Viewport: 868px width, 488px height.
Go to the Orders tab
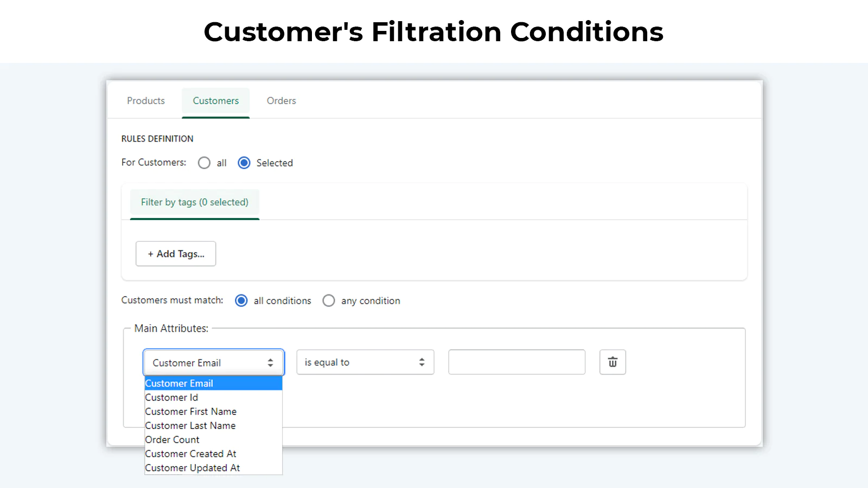click(281, 101)
